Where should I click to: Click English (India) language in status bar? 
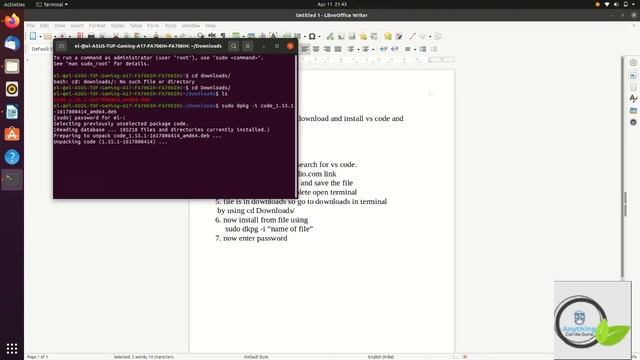(x=381, y=357)
